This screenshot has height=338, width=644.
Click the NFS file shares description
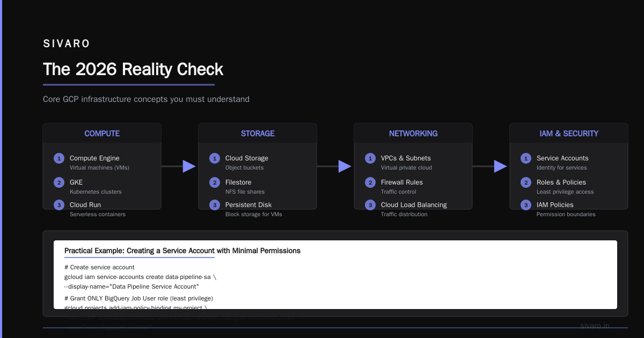click(x=245, y=192)
